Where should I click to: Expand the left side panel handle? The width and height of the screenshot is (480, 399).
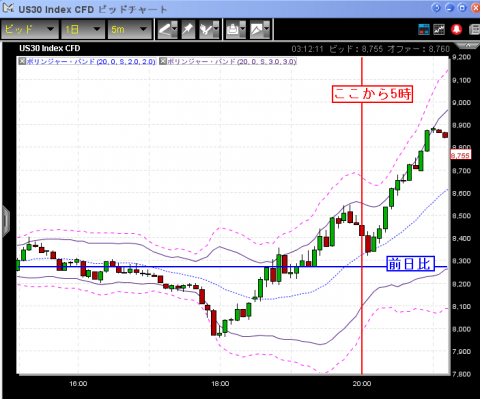point(6,221)
